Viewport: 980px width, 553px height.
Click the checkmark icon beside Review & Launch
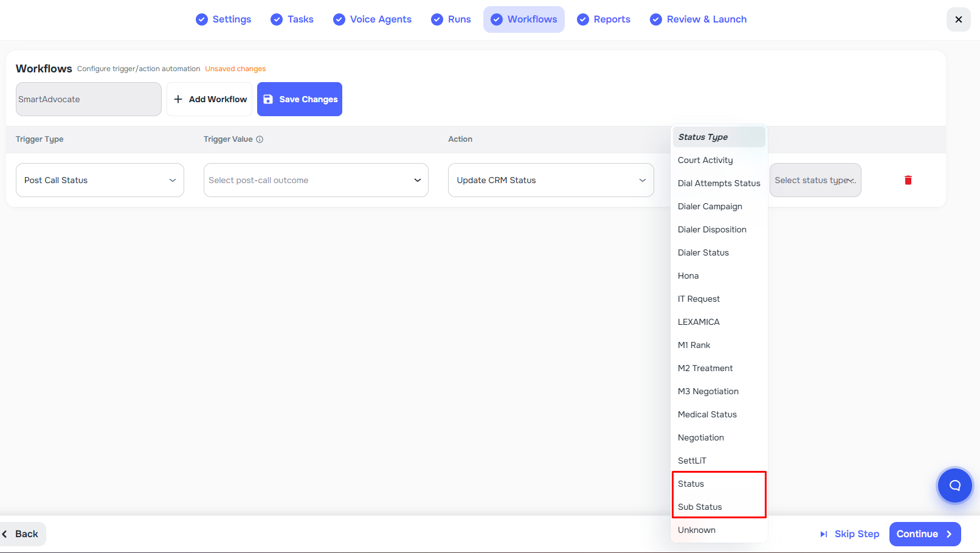click(655, 19)
